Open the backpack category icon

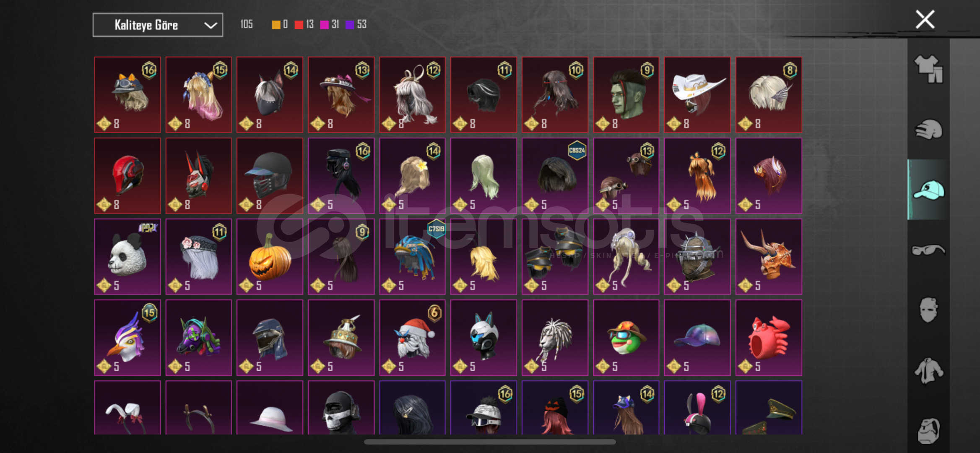[928, 431]
